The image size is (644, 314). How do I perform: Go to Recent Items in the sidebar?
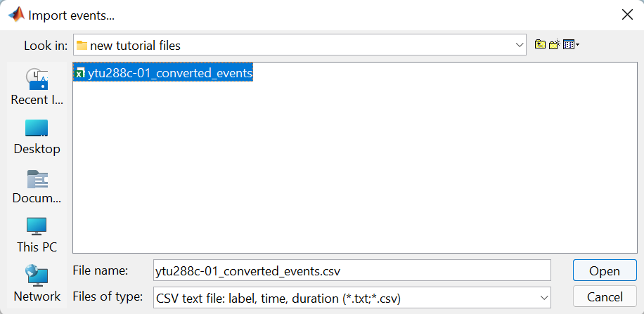click(37, 86)
